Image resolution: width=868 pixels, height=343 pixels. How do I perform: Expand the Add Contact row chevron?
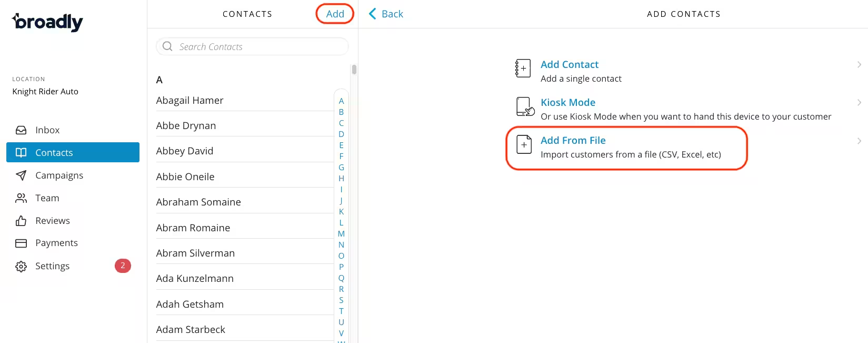(859, 65)
